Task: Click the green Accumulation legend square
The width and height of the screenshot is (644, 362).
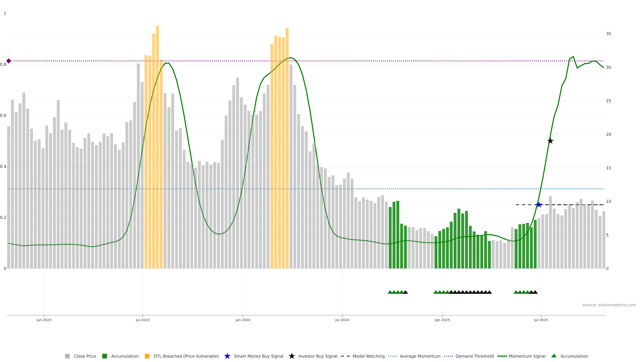Action: point(104,356)
